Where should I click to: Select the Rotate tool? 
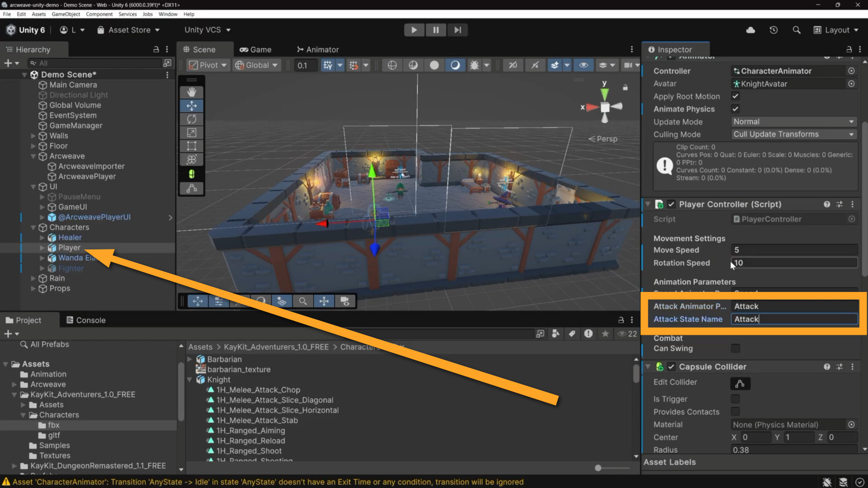192,119
